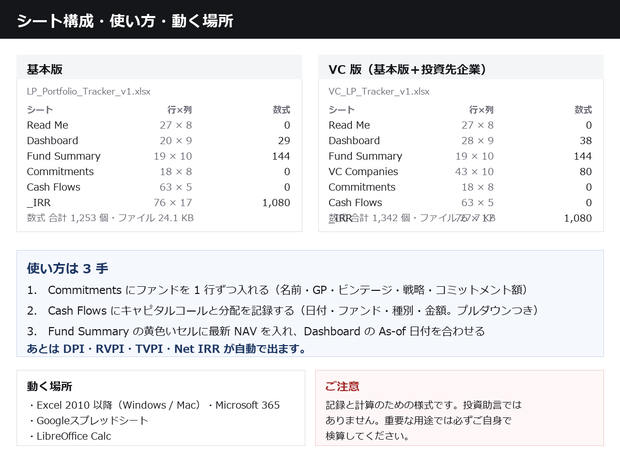
Task: Click the LibreOffice Calc bullet
Action: click(x=70, y=436)
